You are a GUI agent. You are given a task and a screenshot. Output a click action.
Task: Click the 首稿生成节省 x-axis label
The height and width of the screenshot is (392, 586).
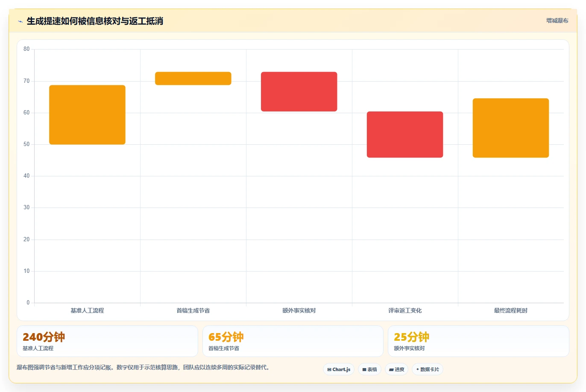coord(193,310)
